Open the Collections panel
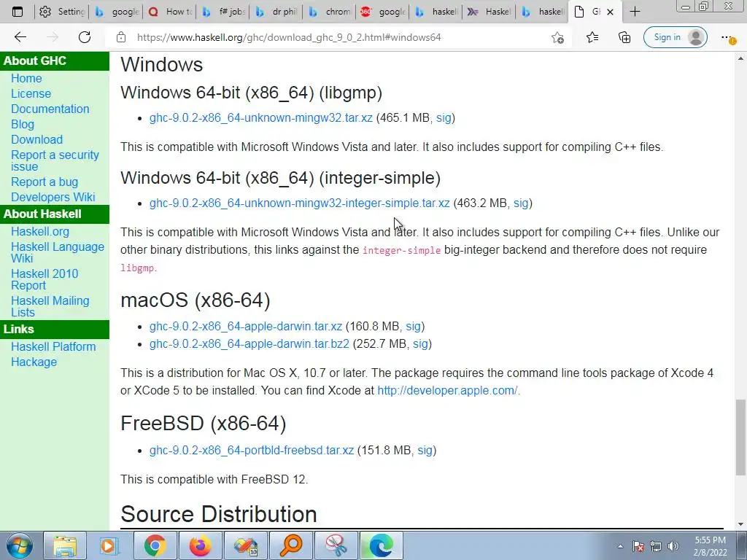Viewport: 747px width, 560px height. [624, 37]
